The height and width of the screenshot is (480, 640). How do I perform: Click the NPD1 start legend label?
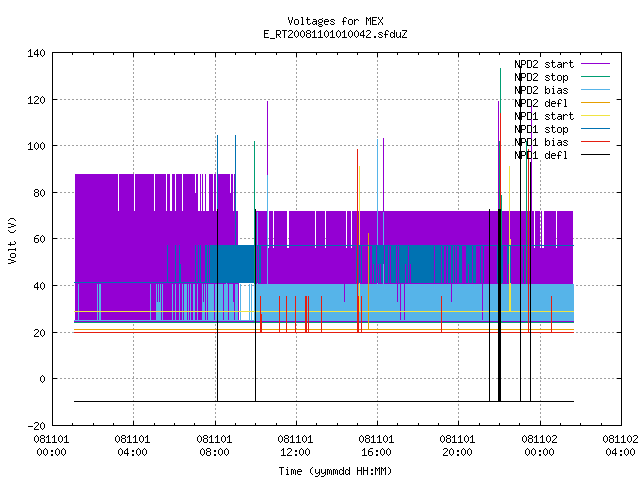tap(544, 116)
